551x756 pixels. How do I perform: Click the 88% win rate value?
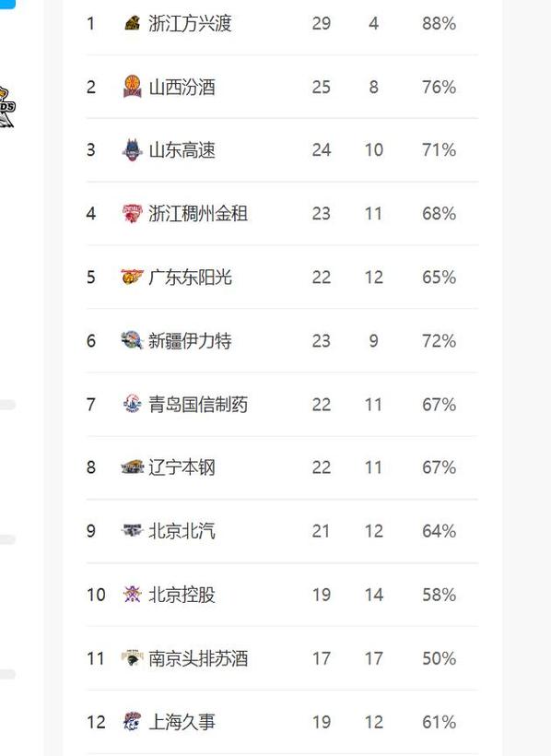click(x=440, y=23)
